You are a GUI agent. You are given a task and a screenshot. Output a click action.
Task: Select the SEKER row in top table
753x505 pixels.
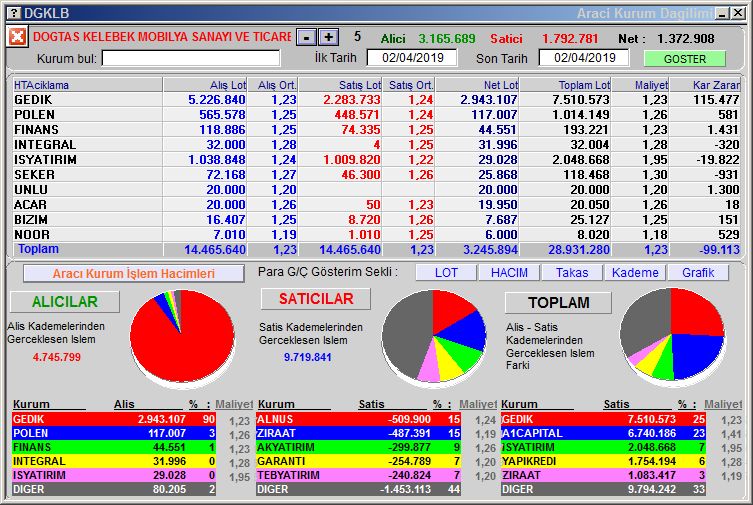[376, 175]
